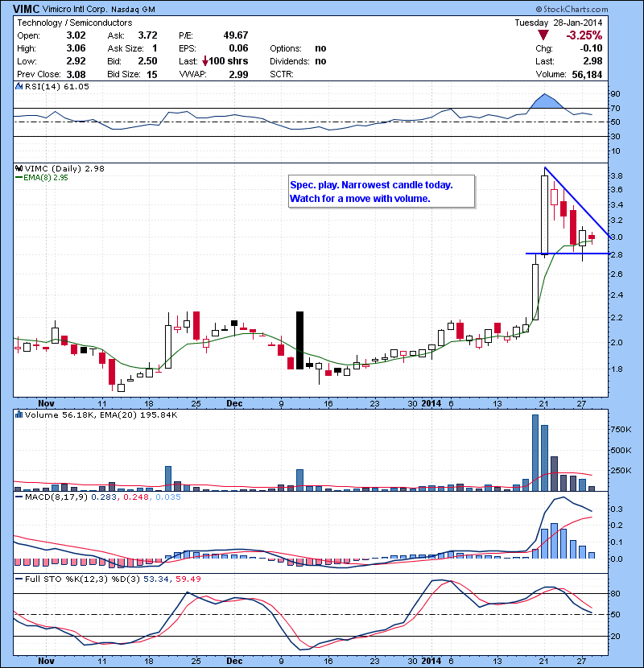Screen dimensions: 644x668
Task: Click the Bid Size value 15
Action: (x=151, y=74)
